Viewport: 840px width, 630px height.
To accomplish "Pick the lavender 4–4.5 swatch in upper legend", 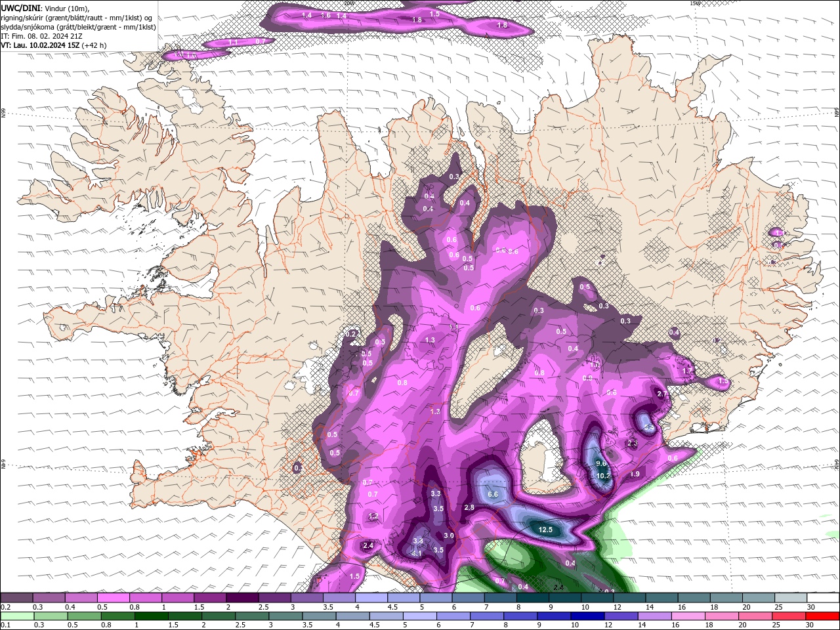I will [372, 598].
